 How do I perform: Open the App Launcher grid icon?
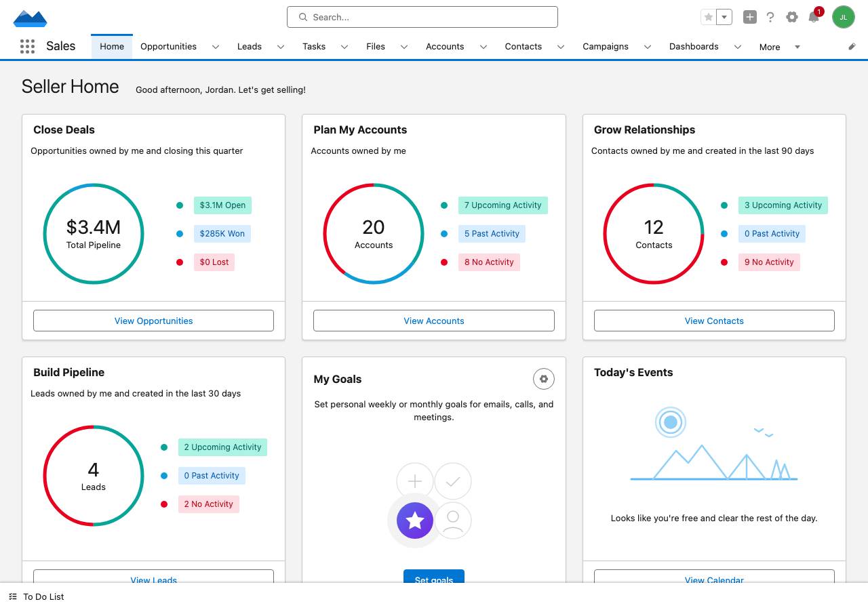tap(27, 46)
